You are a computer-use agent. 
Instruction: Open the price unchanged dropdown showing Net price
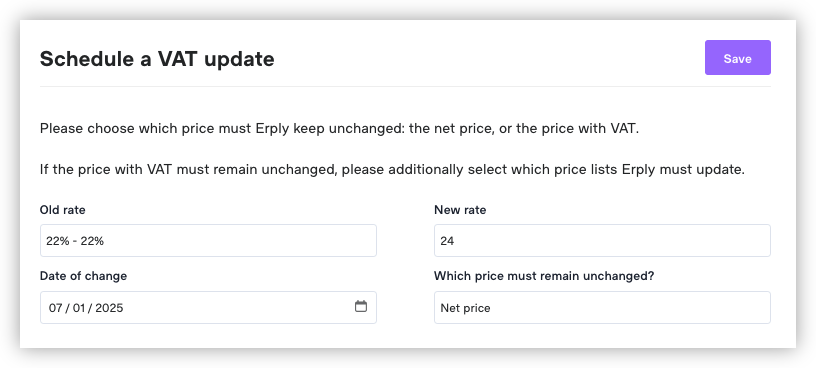point(602,308)
